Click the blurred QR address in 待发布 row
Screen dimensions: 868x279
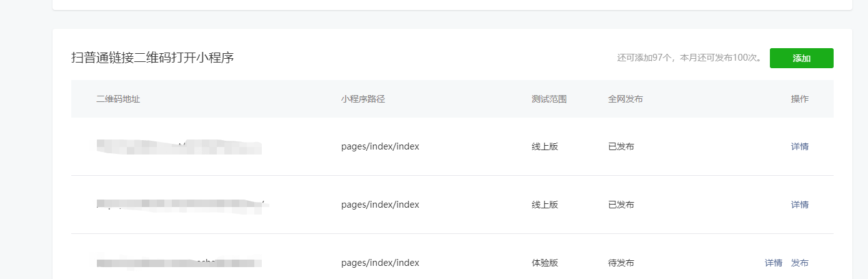(x=179, y=263)
